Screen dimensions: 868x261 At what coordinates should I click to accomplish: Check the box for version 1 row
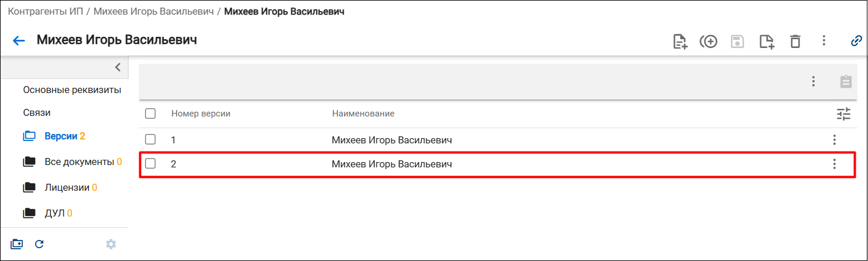click(150, 140)
